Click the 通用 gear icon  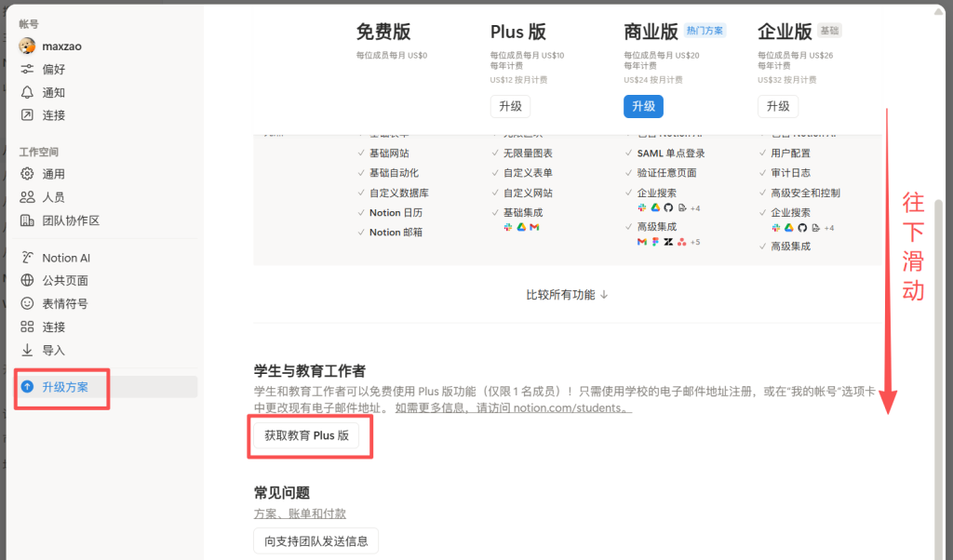(27, 174)
